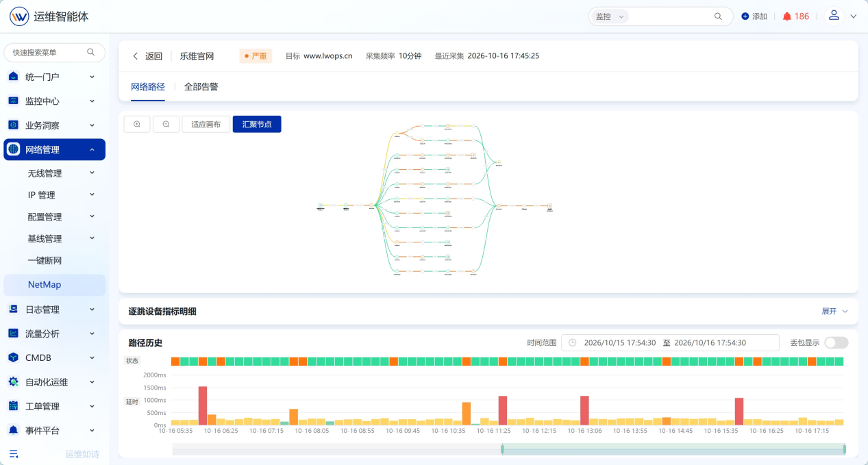This screenshot has height=465, width=868.
Task: Click the 流量分析 sidebar icon
Action: [x=14, y=334]
